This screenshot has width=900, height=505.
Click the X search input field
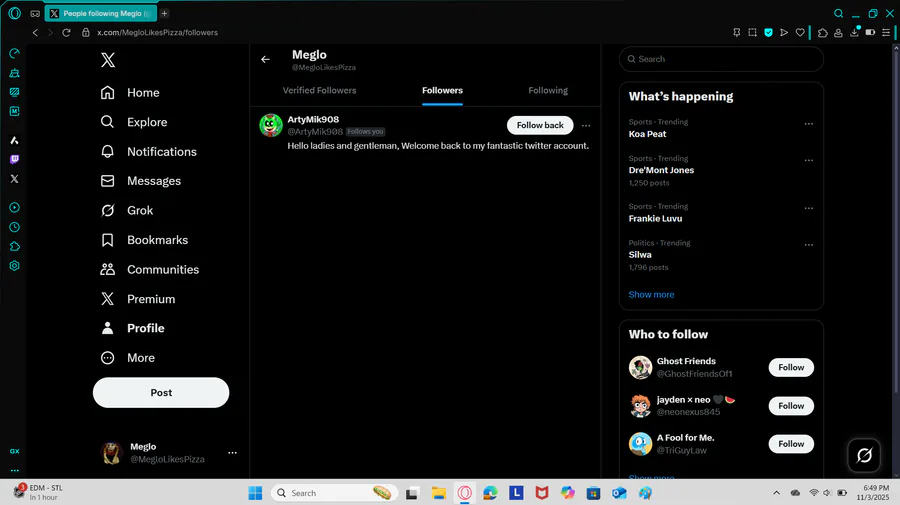coord(721,59)
